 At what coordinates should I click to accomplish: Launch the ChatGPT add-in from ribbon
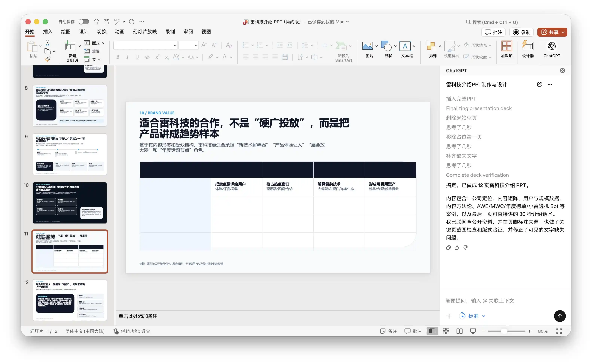point(552,49)
